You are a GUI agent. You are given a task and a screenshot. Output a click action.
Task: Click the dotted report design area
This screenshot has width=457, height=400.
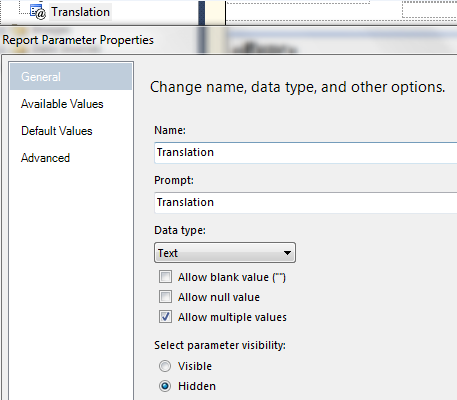pyautogui.click(x=341, y=12)
